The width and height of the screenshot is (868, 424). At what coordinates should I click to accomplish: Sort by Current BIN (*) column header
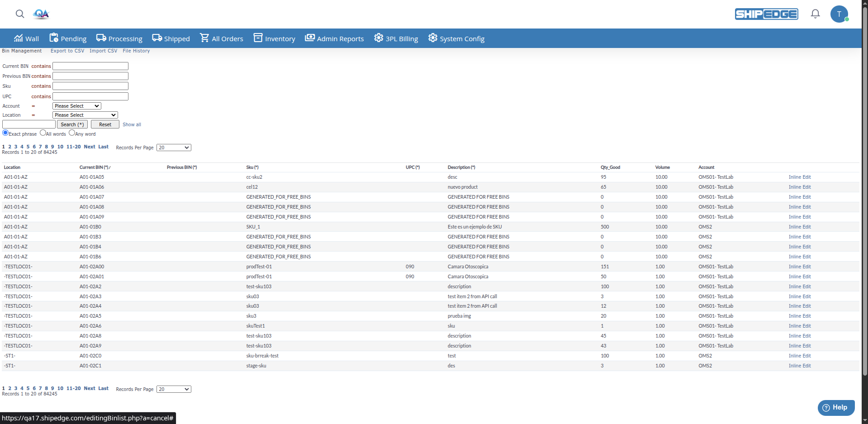pyautogui.click(x=94, y=167)
